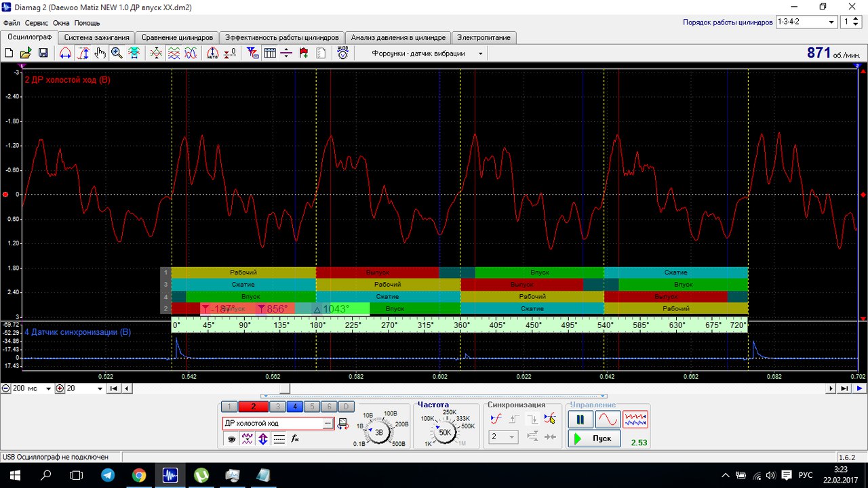The image size is (868, 488).
Task: Click the crossed waveform center icon
Action: 157,53
